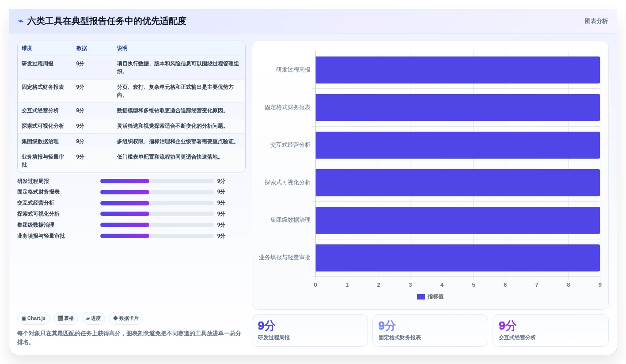Click the chart bar for 研发过程周报
This screenshot has width=626, height=364.
click(x=458, y=70)
